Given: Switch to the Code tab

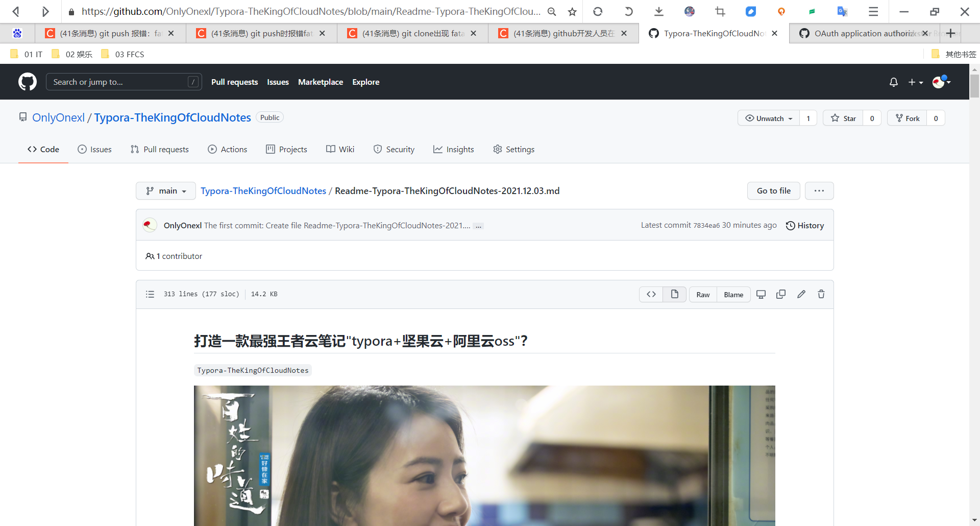Looking at the screenshot, I should [43, 149].
